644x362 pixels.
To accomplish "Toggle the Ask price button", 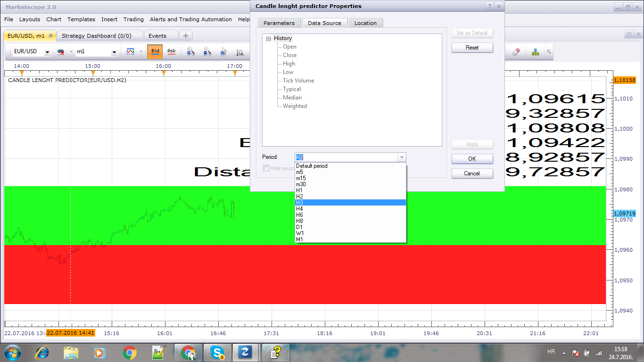I will coord(171,52).
